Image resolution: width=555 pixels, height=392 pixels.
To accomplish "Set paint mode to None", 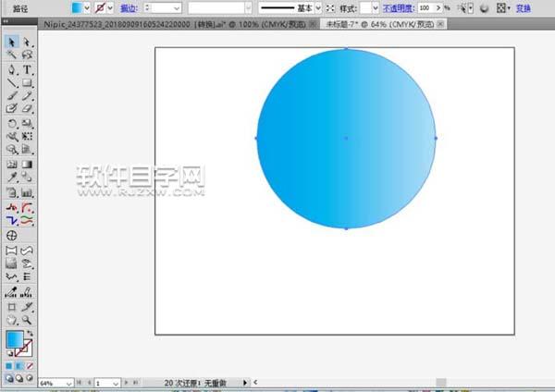I will click(x=30, y=366).
